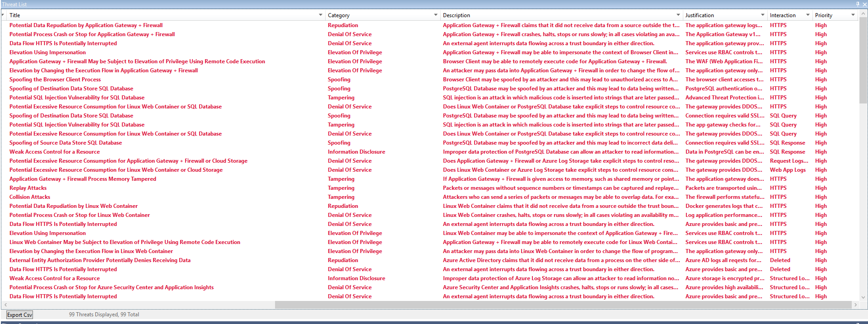The image size is (868, 324).
Task: Select threat "Spoofing of Source Data Store SQL Database"
Action: (x=65, y=143)
